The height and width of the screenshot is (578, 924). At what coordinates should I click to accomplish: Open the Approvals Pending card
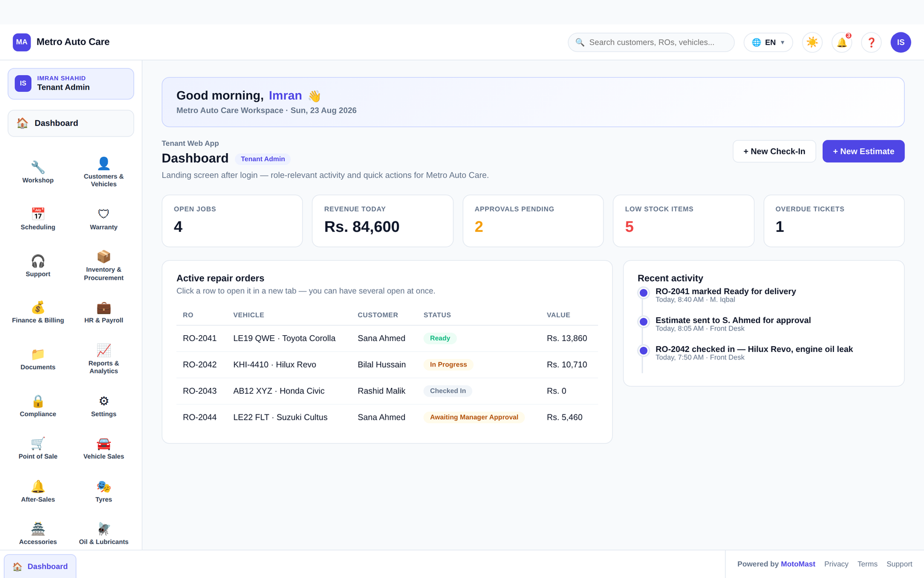533,221
